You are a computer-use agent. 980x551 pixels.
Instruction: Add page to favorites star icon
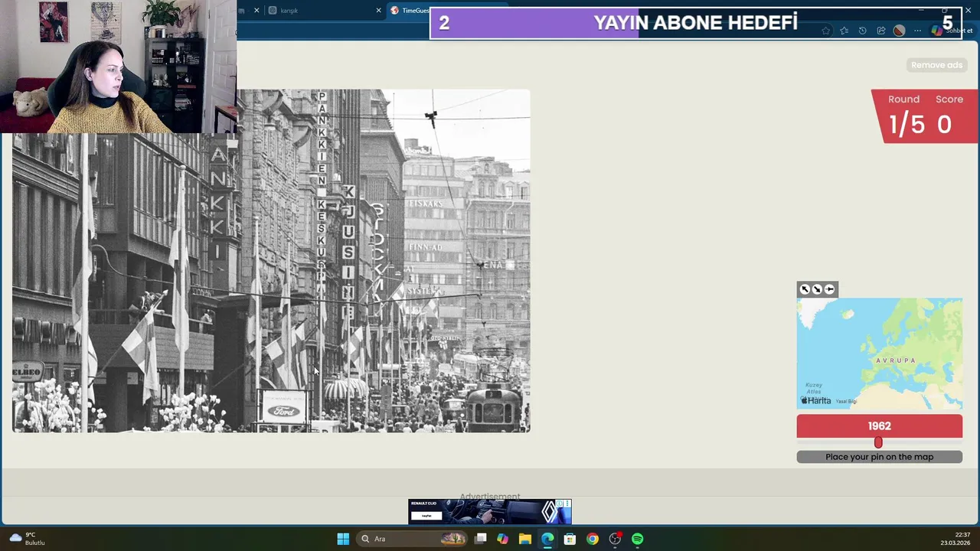pos(826,31)
